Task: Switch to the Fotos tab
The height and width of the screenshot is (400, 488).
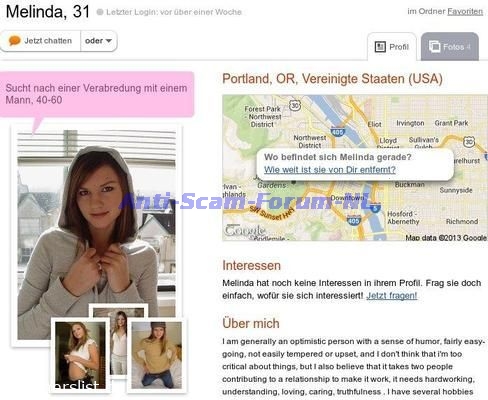Action: [x=450, y=47]
